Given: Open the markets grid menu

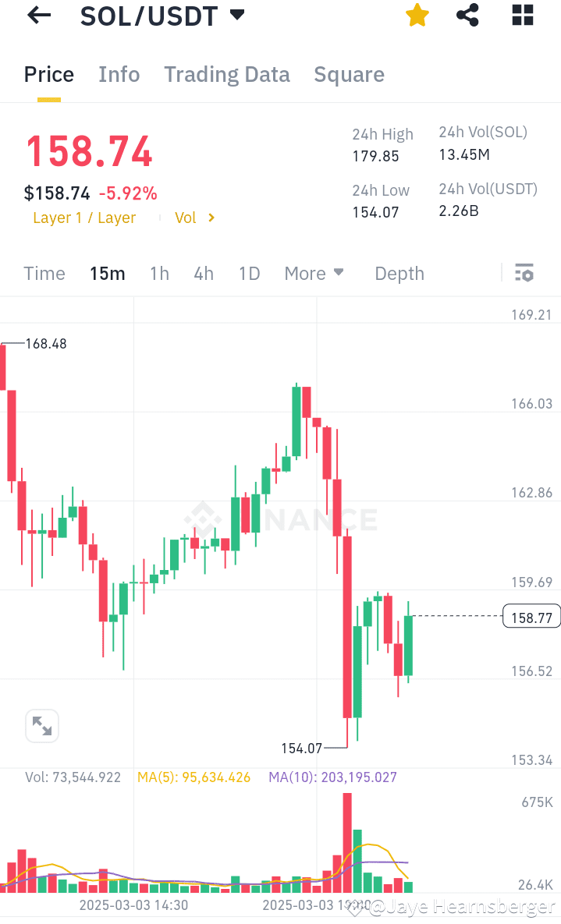Looking at the screenshot, I should click(522, 15).
